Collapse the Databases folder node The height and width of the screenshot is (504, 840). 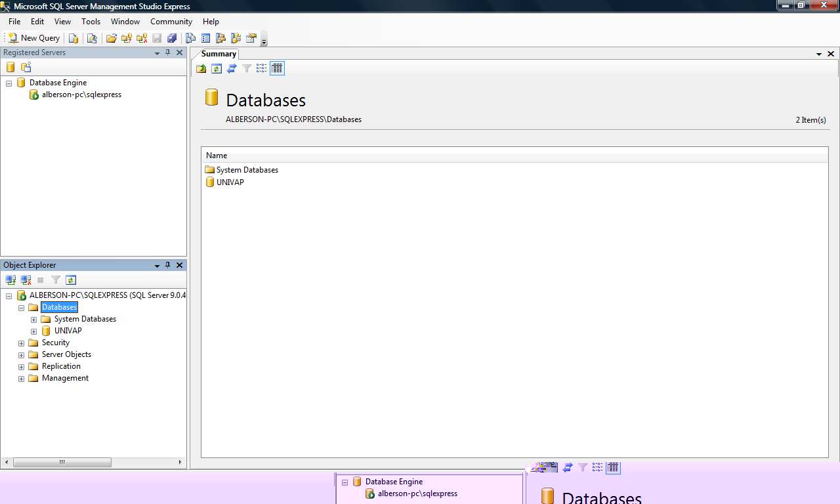[x=21, y=308]
